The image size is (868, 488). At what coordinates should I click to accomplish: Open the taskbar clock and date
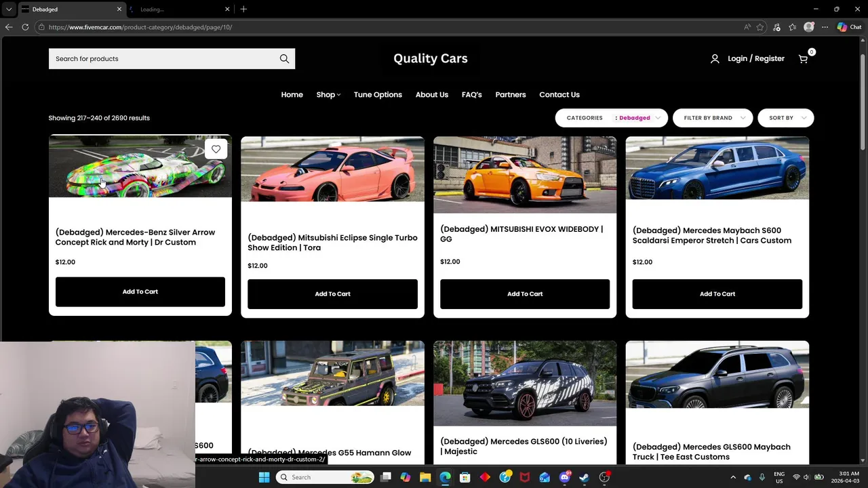tap(848, 477)
